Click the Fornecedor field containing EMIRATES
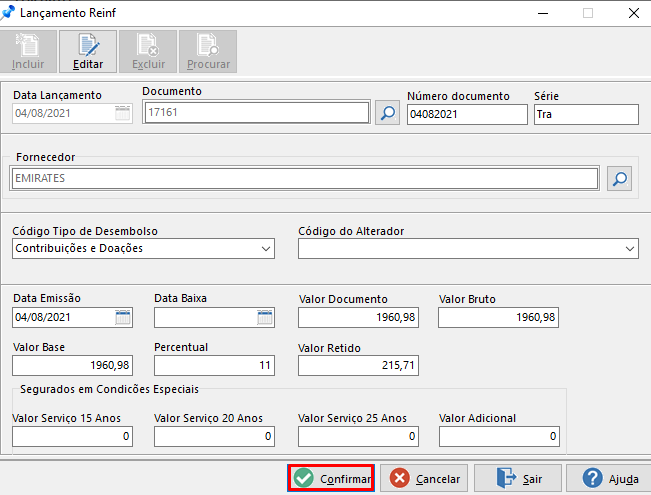The height and width of the screenshot is (495, 651). 305,178
